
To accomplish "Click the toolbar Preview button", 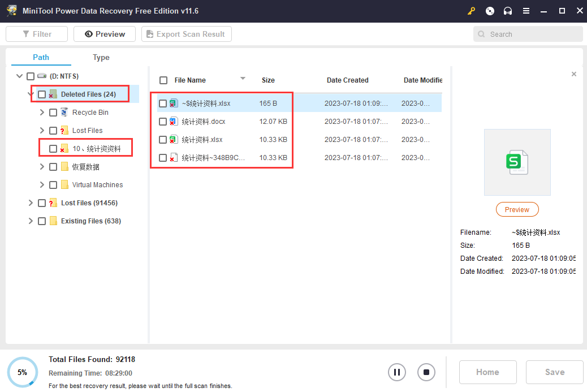I will pos(105,34).
